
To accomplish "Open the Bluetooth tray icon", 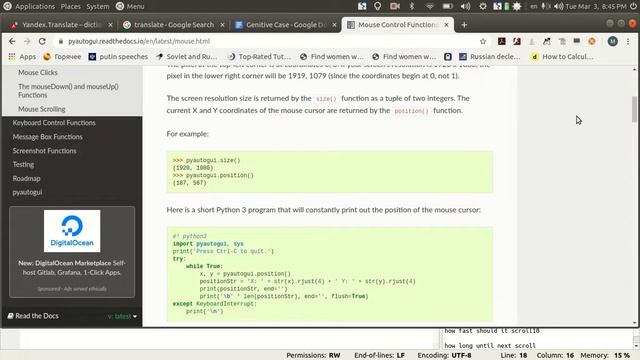I will 412,6.
